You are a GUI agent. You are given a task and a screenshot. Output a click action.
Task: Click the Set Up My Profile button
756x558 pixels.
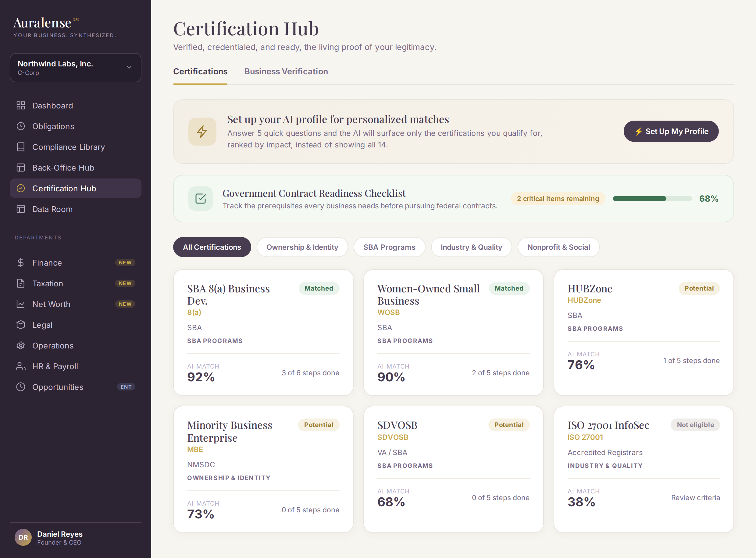tap(671, 131)
